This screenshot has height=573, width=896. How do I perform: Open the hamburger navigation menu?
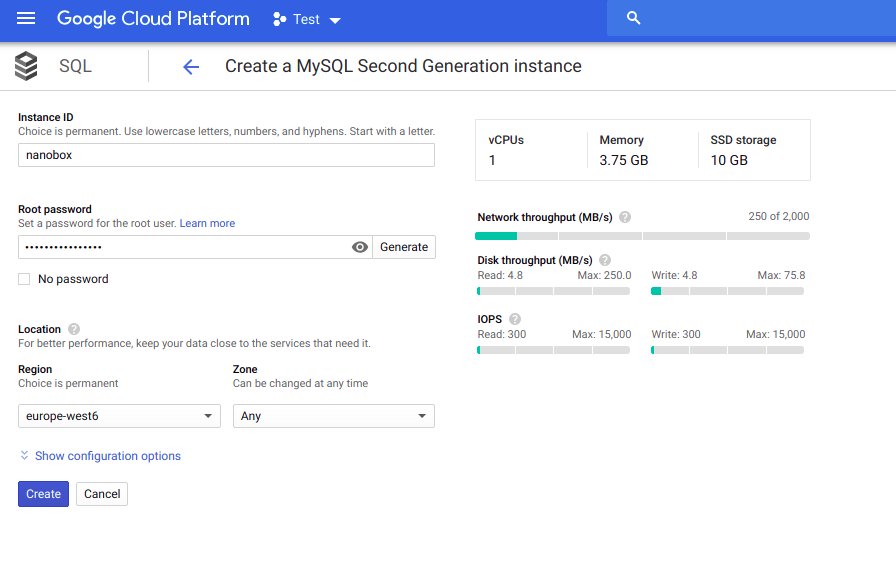26,19
